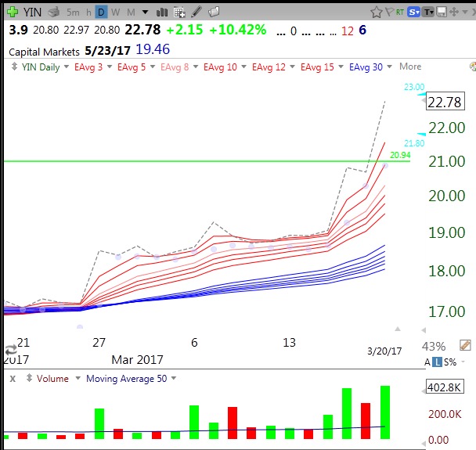Viewport: 476px width, 450px height.
Task: Open the EAvg 8 indicator menu
Action: click(196, 67)
